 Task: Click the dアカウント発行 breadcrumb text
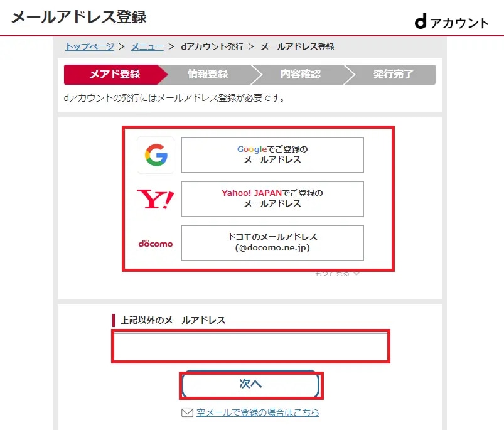click(x=212, y=46)
